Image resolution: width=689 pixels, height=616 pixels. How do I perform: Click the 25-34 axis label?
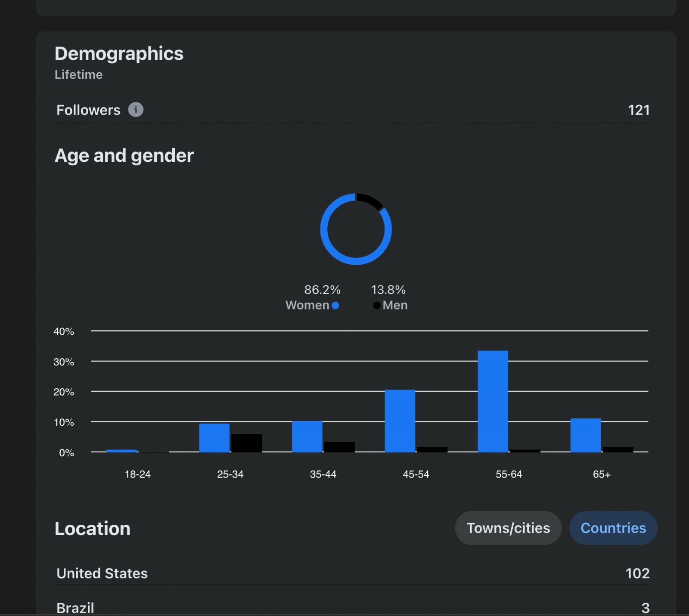230,474
